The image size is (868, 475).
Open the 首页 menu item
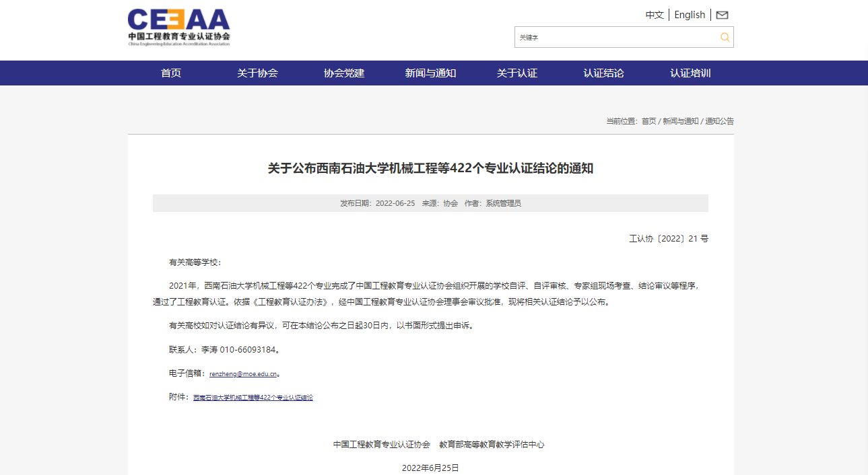click(x=171, y=73)
